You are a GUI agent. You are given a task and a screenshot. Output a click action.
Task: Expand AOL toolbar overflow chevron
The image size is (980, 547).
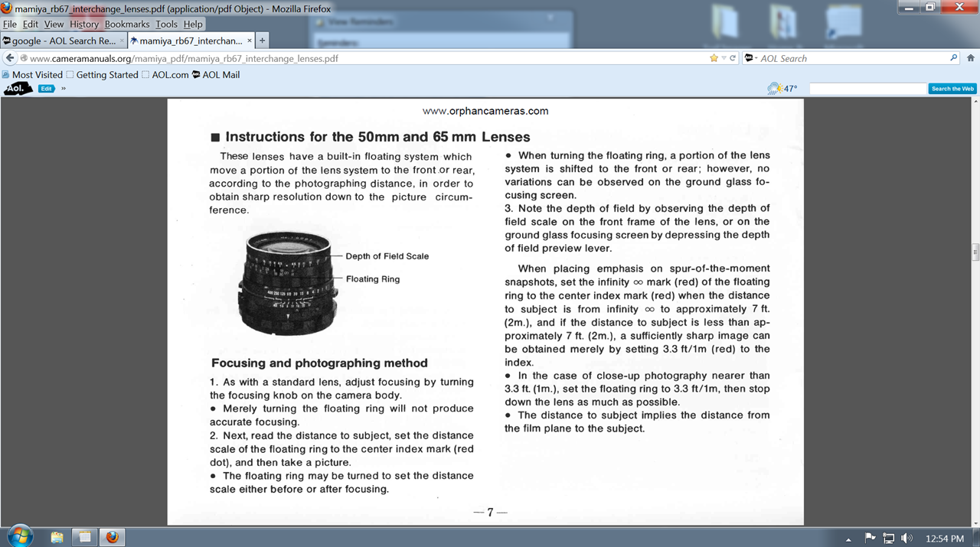coord(64,89)
